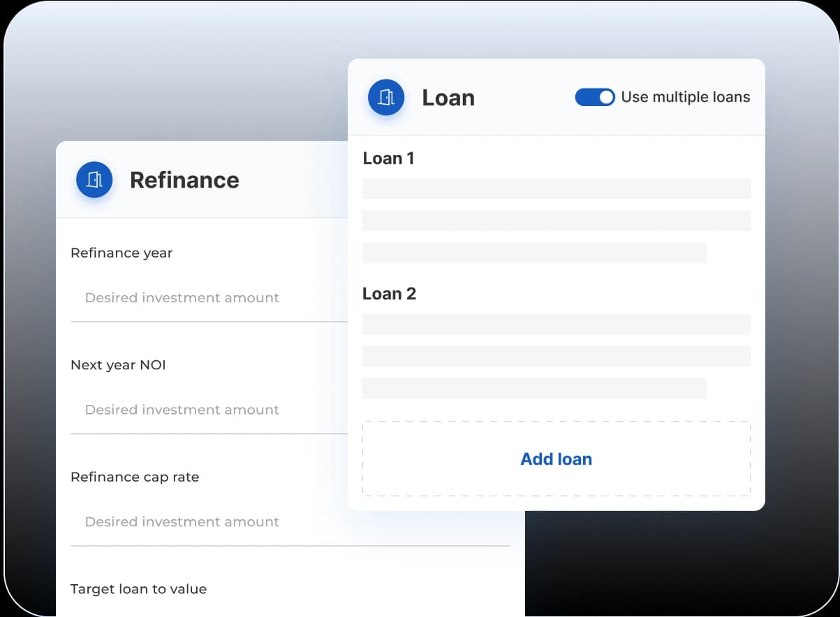The width and height of the screenshot is (840, 617).
Task: Click the door icon in the Loan header
Action: click(386, 97)
